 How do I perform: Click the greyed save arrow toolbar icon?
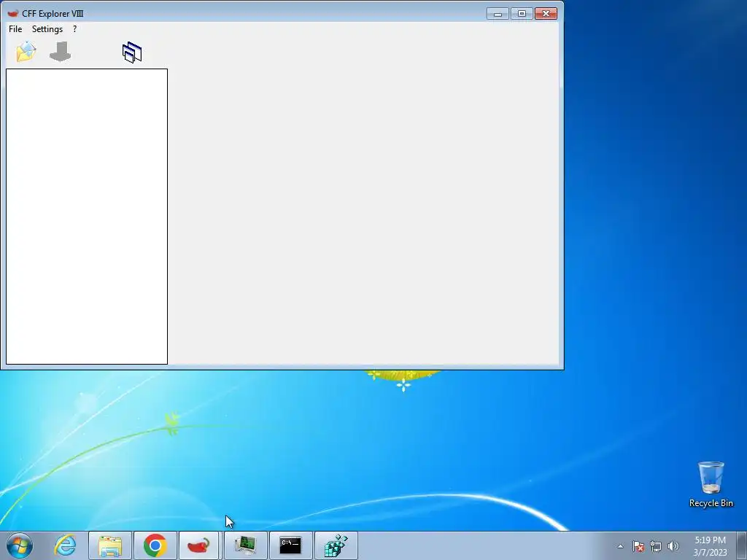point(60,52)
